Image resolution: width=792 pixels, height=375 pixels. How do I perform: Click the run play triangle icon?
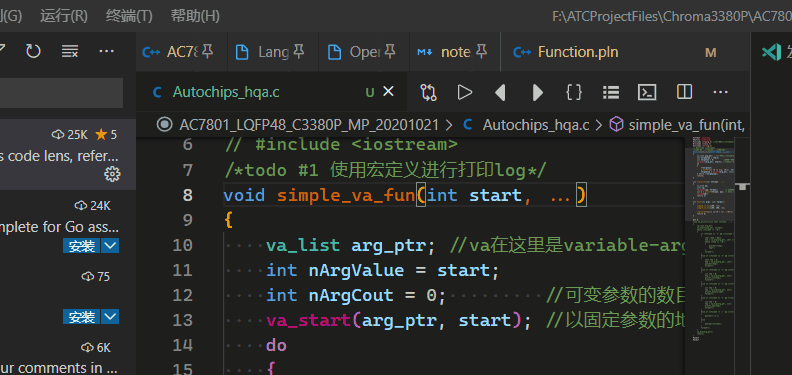coord(465,92)
